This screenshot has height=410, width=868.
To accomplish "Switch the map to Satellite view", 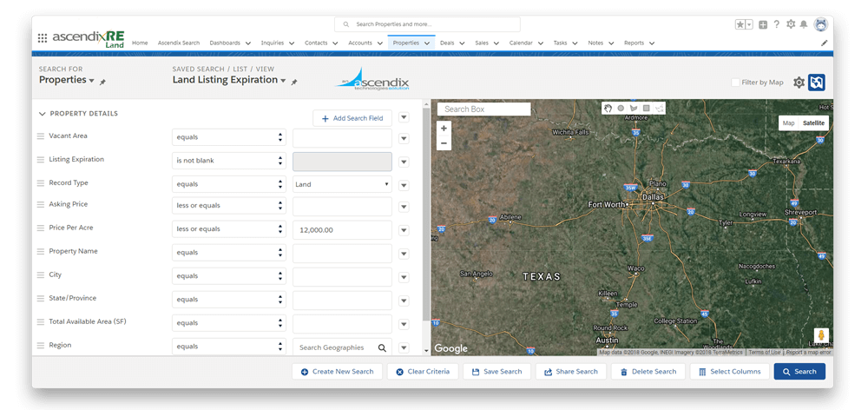I will tap(814, 123).
